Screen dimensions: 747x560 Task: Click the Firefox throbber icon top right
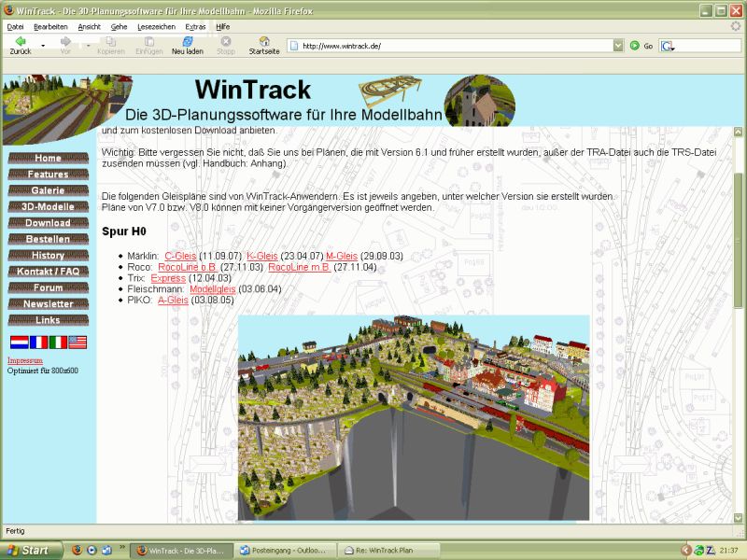point(736,26)
